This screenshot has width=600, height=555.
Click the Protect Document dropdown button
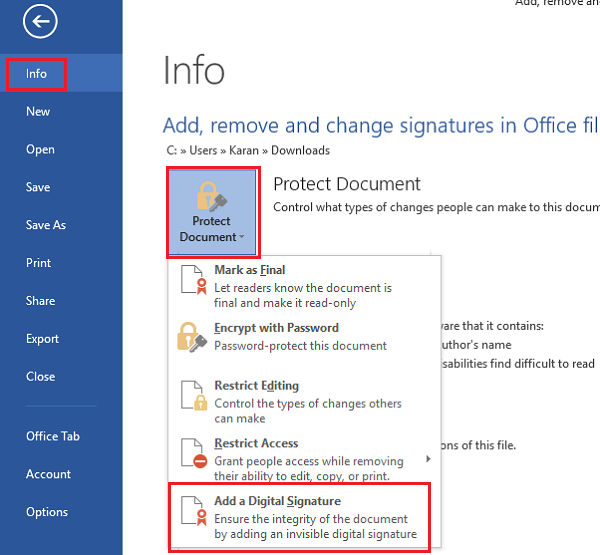(x=212, y=212)
